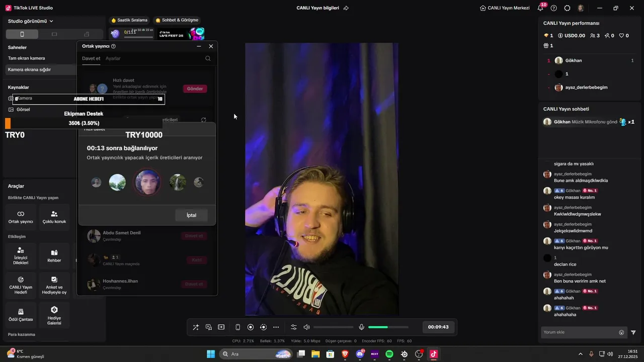Invite Abdu Samet Denli with Davet et
This screenshot has width=644, height=362.
[194, 236]
